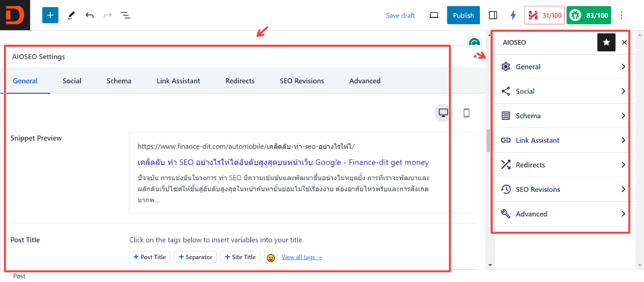Image resolution: width=644 pixels, height=282 pixels.
Task: Insert the Post Title tag
Action: (x=150, y=257)
